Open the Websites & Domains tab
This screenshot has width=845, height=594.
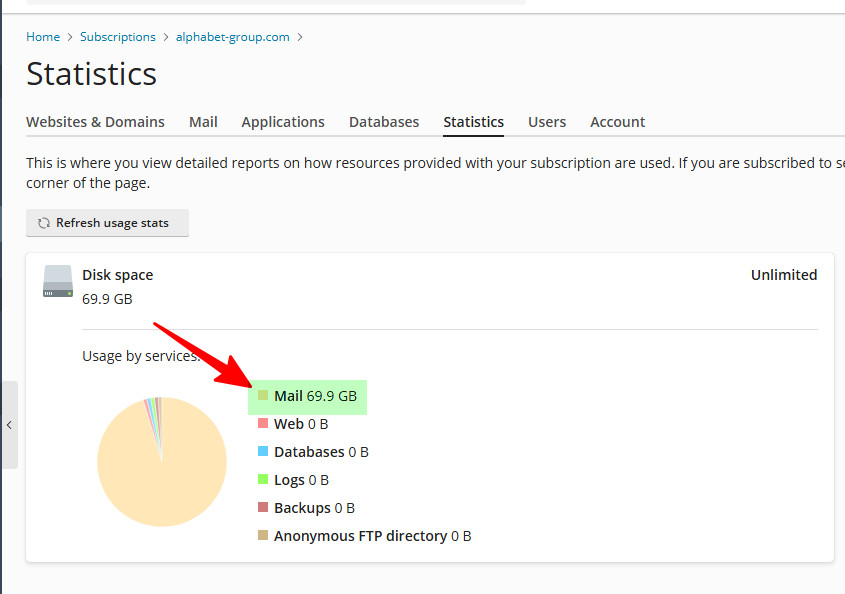95,122
